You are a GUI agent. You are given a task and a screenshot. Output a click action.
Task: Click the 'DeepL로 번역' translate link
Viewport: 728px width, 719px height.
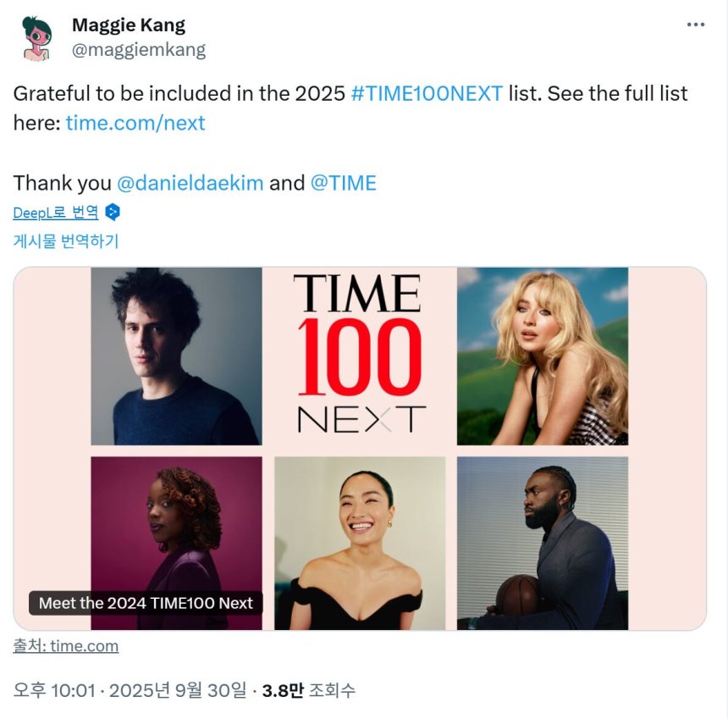[x=56, y=213]
